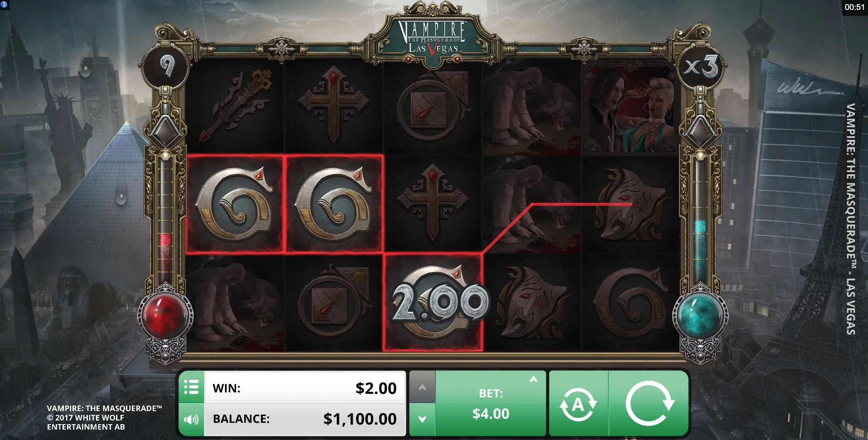This screenshot has width=868, height=440.
Task: Click the Vampire Las Vegas logo
Action: coord(432,38)
